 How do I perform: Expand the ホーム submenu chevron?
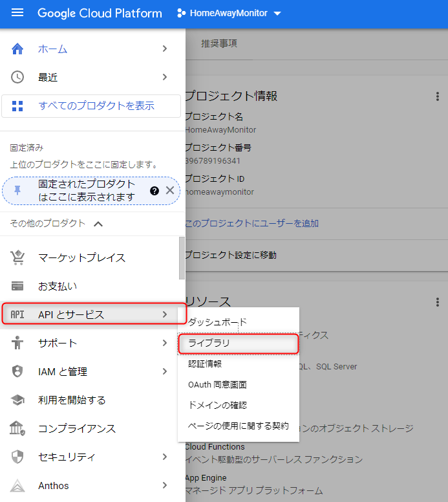tap(164, 49)
